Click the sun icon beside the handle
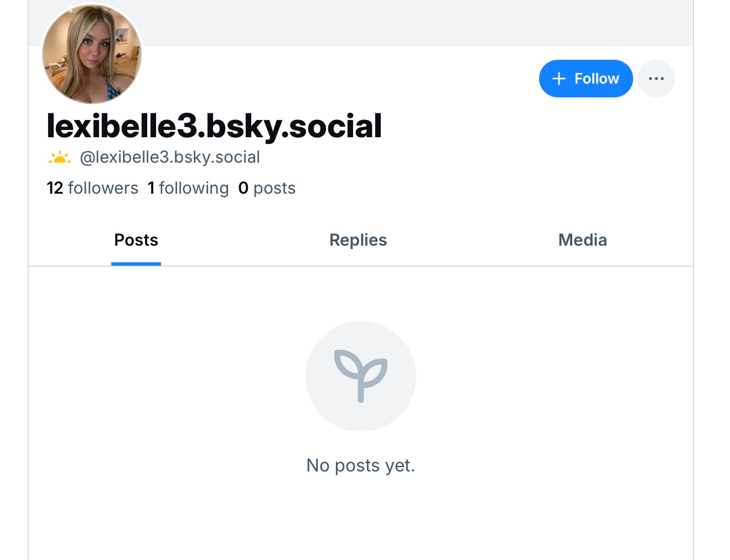Image resolution: width=730 pixels, height=560 pixels. (59, 158)
